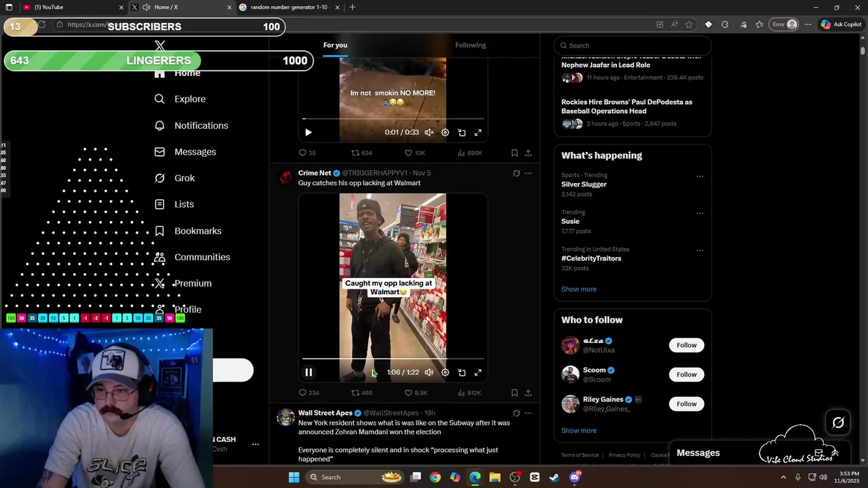This screenshot has width=868, height=488.
Task: Like the Crime Net post with 8.9K likes
Action: click(x=416, y=392)
